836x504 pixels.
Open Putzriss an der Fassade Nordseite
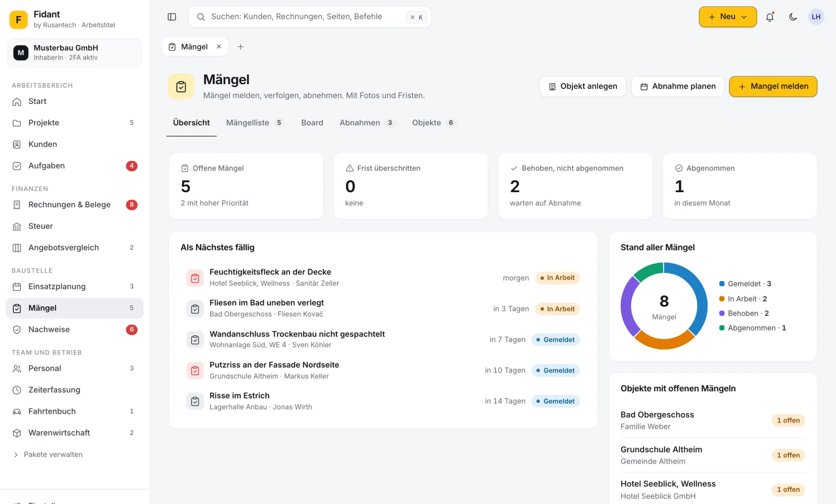point(383,370)
